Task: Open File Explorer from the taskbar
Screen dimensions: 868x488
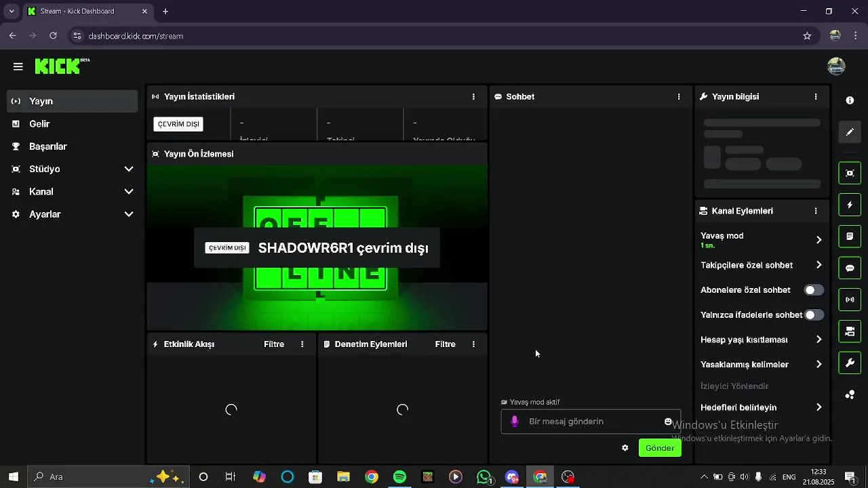Action: pyautogui.click(x=343, y=477)
